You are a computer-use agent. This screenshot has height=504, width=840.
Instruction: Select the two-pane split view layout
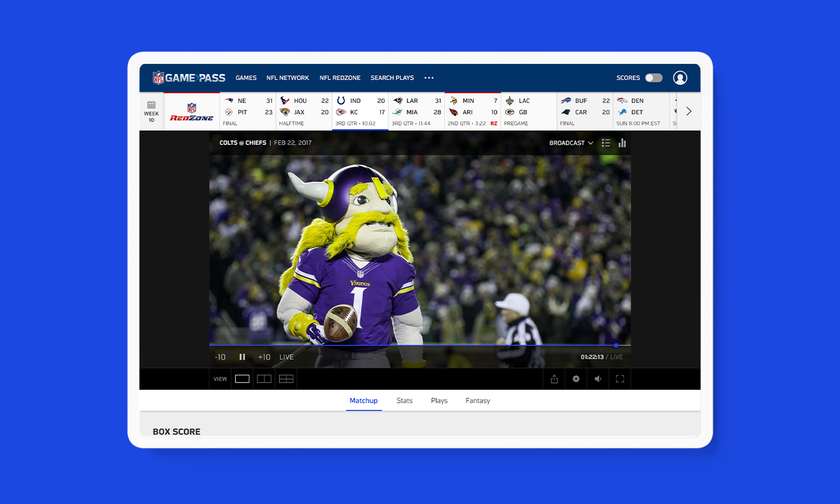point(264,379)
